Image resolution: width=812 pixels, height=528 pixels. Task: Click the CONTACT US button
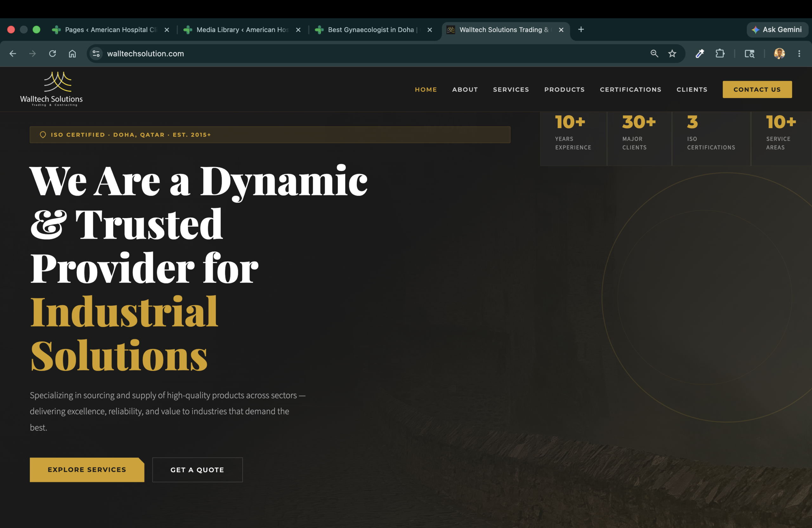[x=757, y=89]
